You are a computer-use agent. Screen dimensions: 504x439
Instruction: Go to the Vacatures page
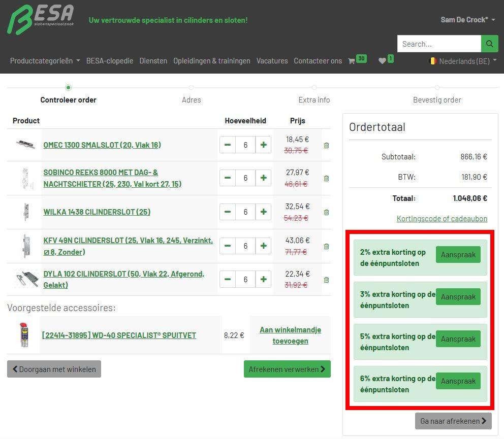(x=272, y=61)
